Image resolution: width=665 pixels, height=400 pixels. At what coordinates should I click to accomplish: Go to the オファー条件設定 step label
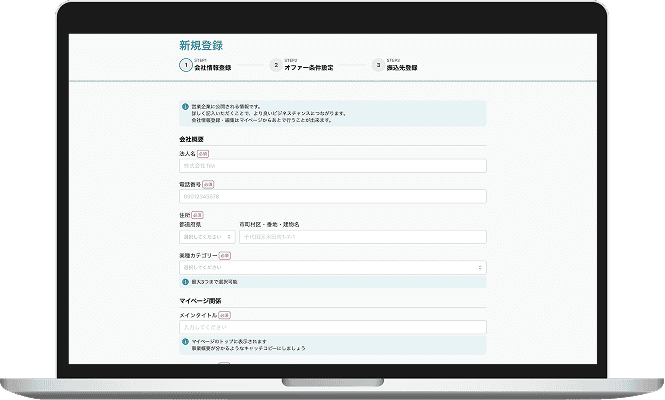(x=309, y=68)
